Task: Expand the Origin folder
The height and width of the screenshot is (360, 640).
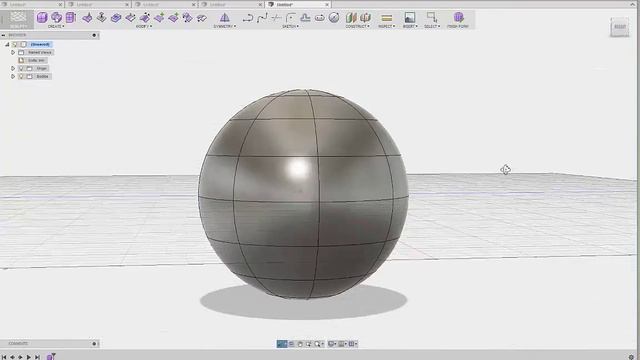Action: [13, 68]
